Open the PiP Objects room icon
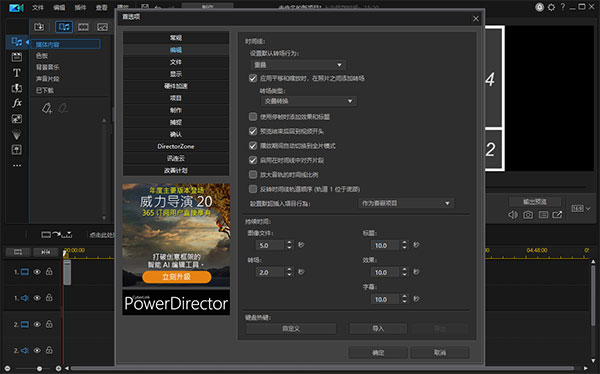Viewport: 600px width, 374px height. (x=16, y=119)
